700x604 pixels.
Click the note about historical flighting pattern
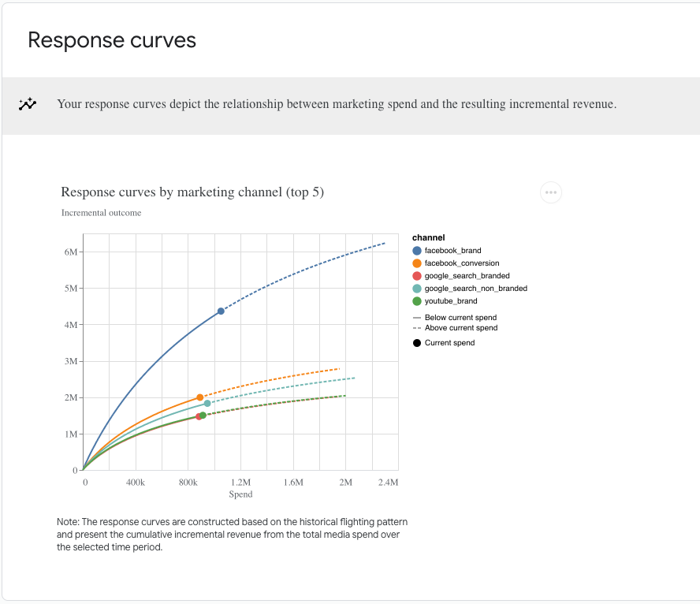click(232, 535)
